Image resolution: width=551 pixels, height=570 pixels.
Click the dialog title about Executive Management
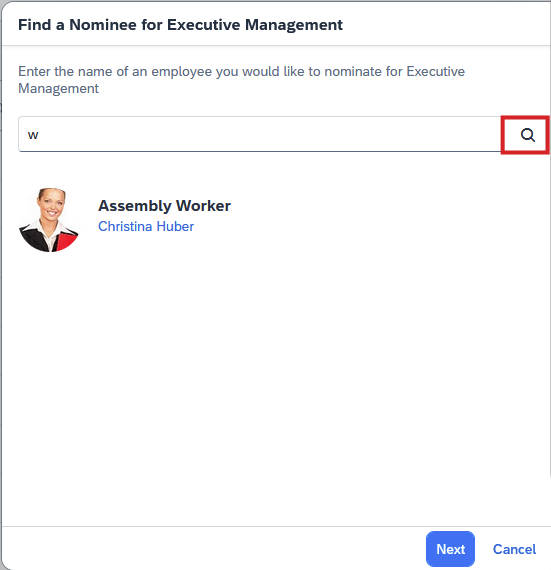(180, 25)
